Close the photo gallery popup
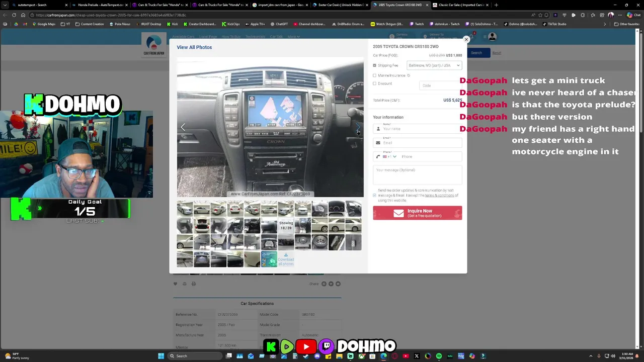 point(466,39)
